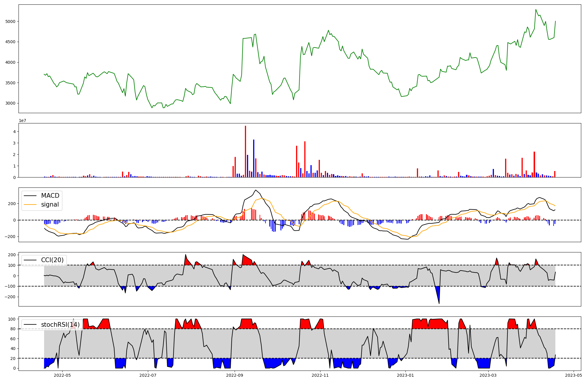Click the 2022-05 date axis label
This screenshot has height=382, width=588.
(62, 375)
